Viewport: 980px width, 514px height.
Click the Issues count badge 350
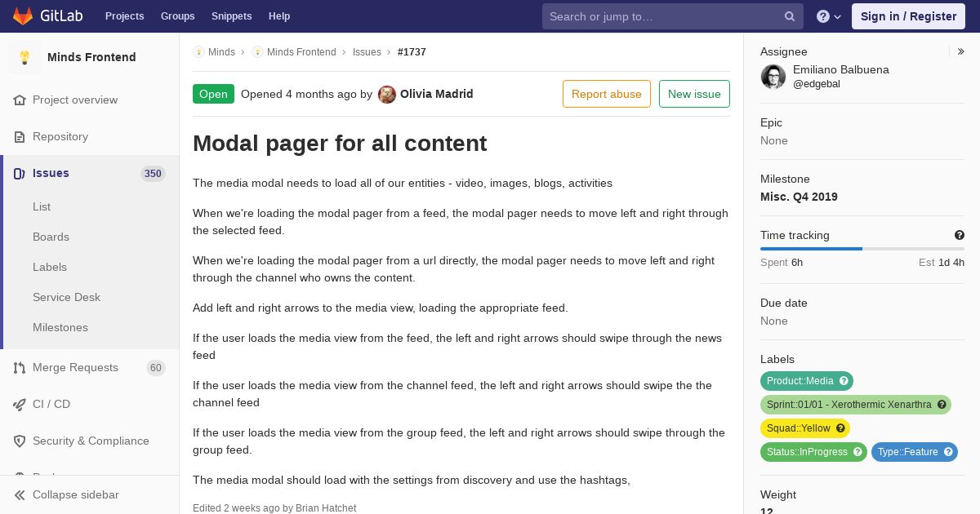(x=153, y=174)
